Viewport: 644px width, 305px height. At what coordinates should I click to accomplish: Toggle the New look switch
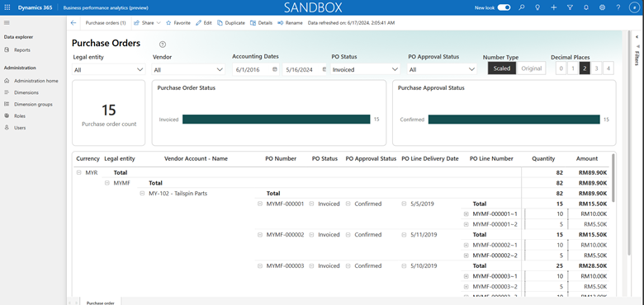(x=504, y=7)
